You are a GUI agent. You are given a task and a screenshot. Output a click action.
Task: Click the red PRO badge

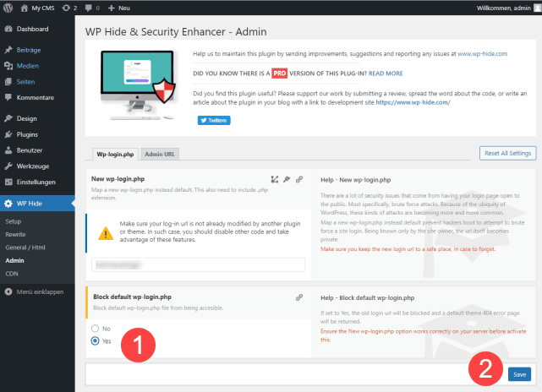click(279, 73)
